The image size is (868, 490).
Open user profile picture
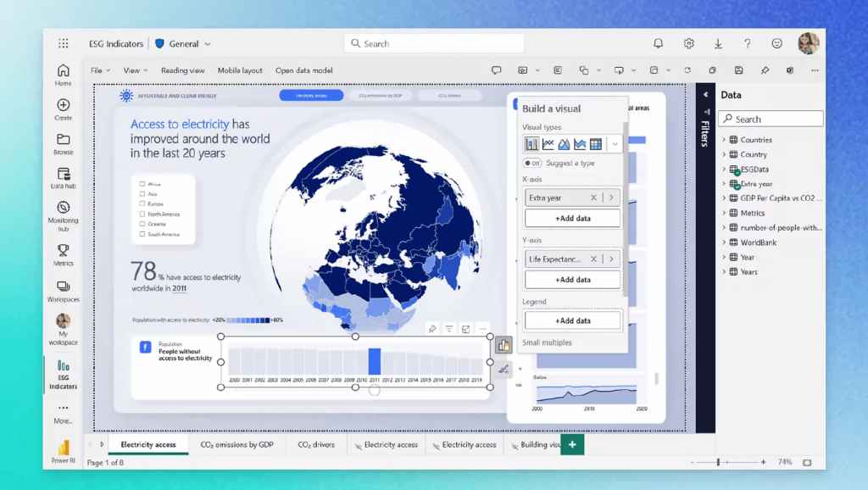click(x=808, y=43)
